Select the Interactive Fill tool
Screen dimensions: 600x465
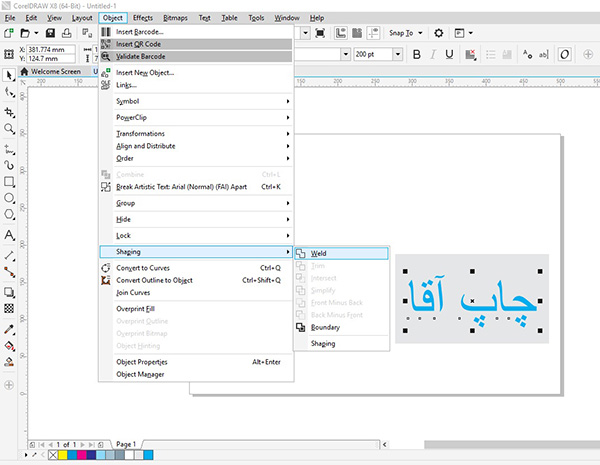[9, 346]
